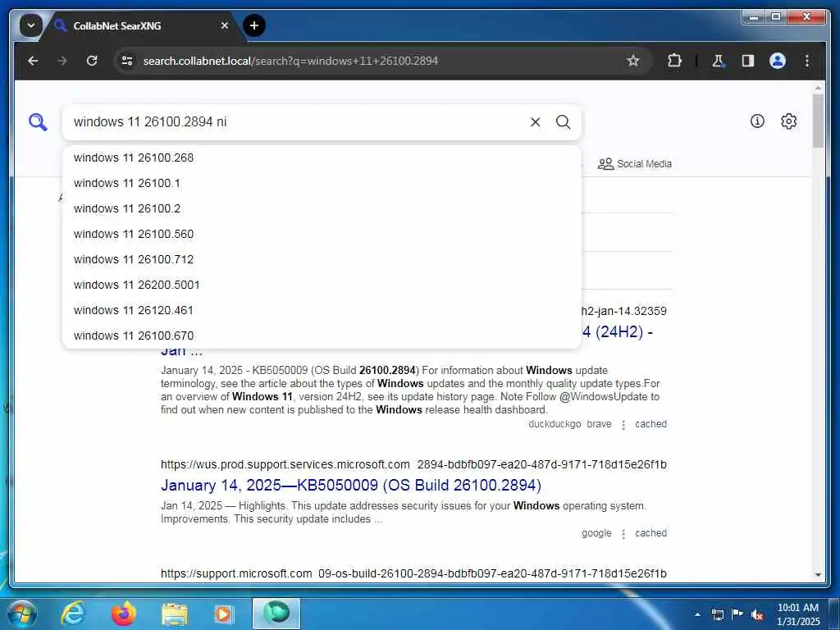Screen dimensions: 840x630
Task: Open Chrome Labs flask icon
Action: 718,61
